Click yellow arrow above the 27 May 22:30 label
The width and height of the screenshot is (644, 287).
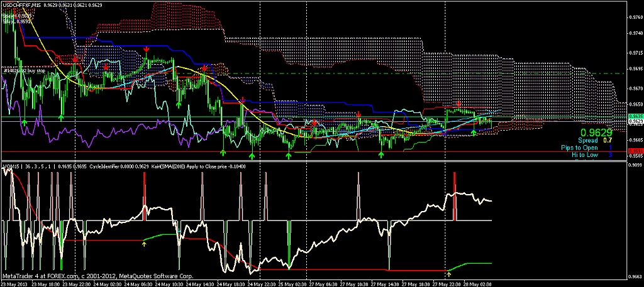pyautogui.click(x=449, y=273)
